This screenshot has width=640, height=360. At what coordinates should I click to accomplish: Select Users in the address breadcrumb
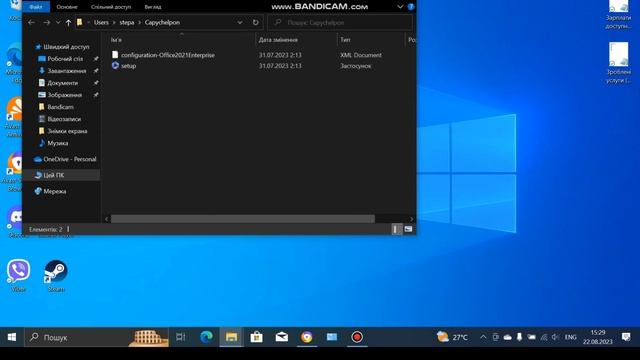point(101,22)
